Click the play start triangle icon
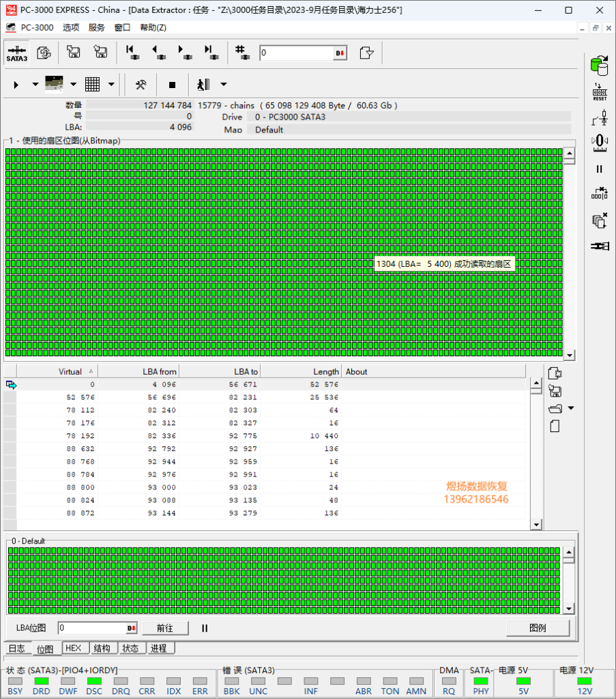The width and height of the screenshot is (616, 699). tap(16, 85)
